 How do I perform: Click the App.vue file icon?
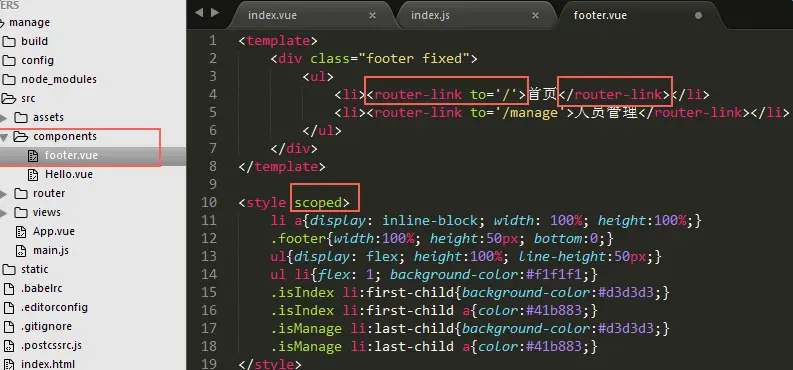click(x=21, y=232)
